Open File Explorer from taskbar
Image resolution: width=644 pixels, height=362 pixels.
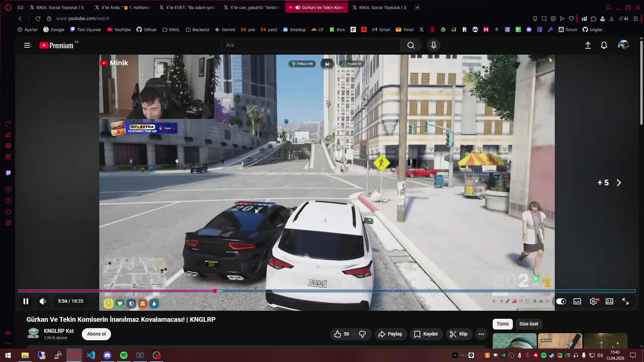(x=25, y=355)
